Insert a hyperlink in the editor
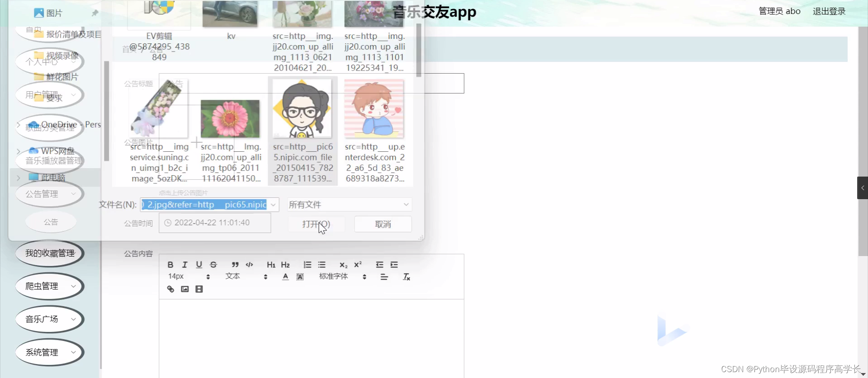 pyautogui.click(x=170, y=289)
